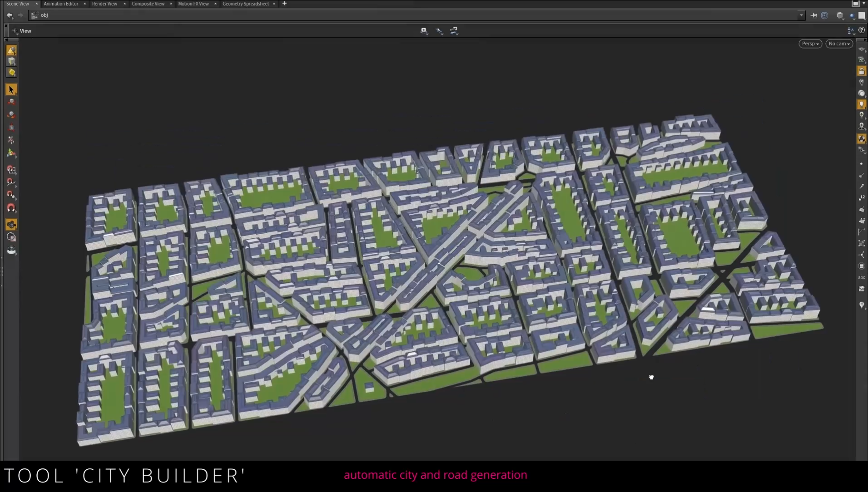868x492 pixels.
Task: Click the highlighted View camera tool icon
Action: (x=11, y=225)
